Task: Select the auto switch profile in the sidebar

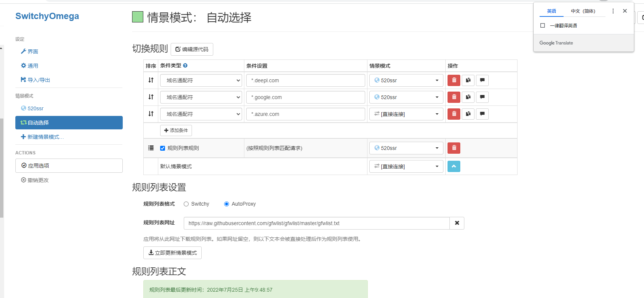Action: click(69, 123)
